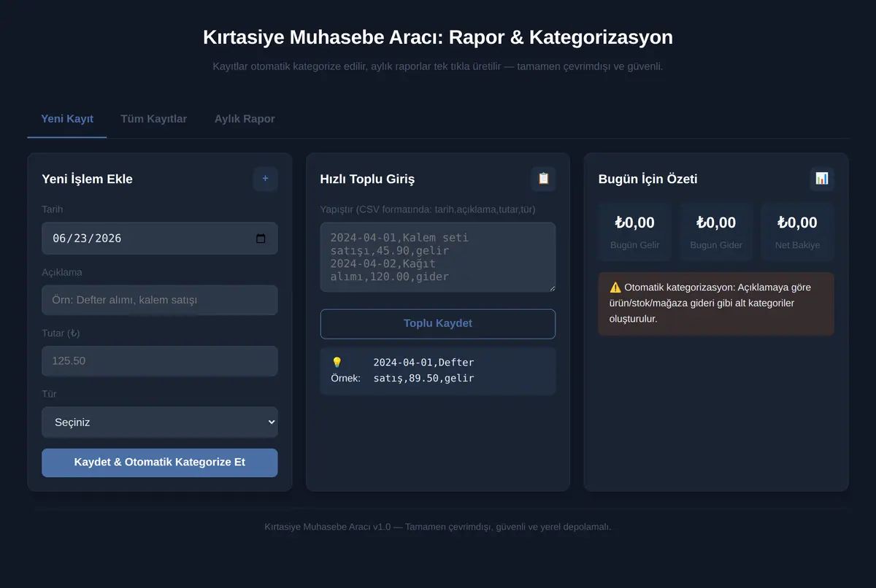Open the Aylık Rapor tab

click(x=245, y=119)
